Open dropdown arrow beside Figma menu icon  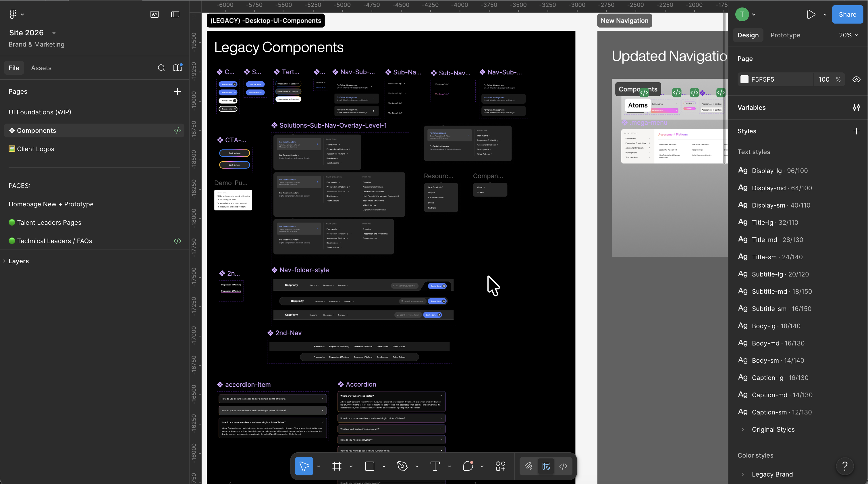coord(23,14)
